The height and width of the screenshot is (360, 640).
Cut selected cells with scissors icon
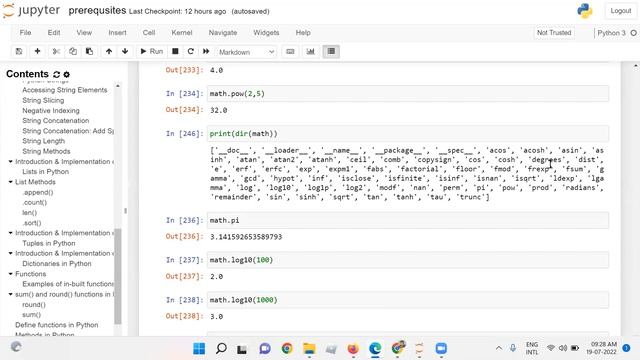coord(56,51)
